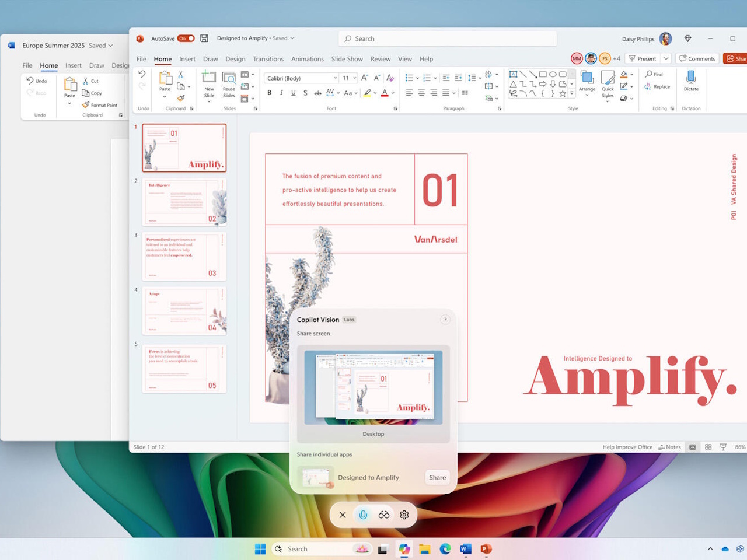Open Reuse Slides

point(229,84)
